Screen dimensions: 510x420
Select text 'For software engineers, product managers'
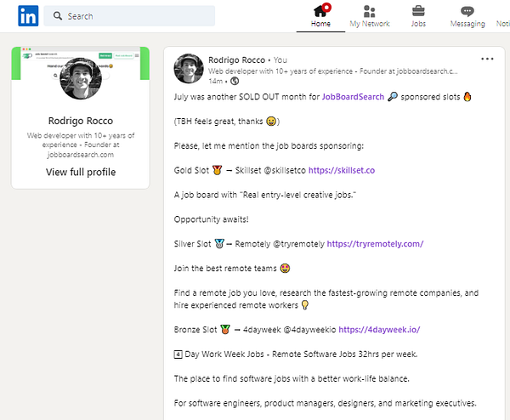(326, 403)
